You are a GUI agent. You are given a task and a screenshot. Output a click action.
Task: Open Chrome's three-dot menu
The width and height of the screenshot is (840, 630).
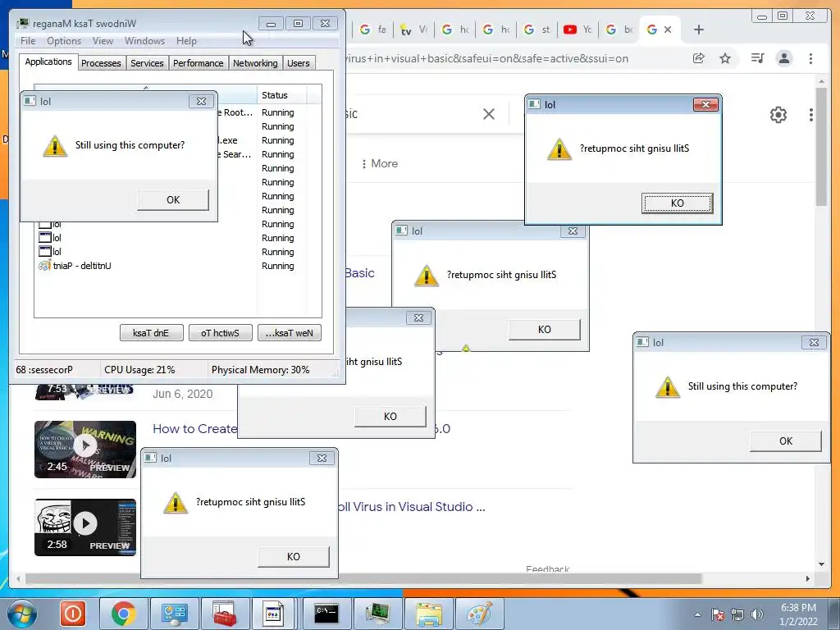point(810,58)
